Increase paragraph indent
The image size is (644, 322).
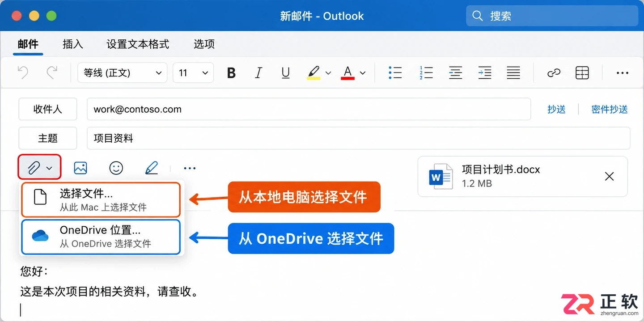[484, 73]
